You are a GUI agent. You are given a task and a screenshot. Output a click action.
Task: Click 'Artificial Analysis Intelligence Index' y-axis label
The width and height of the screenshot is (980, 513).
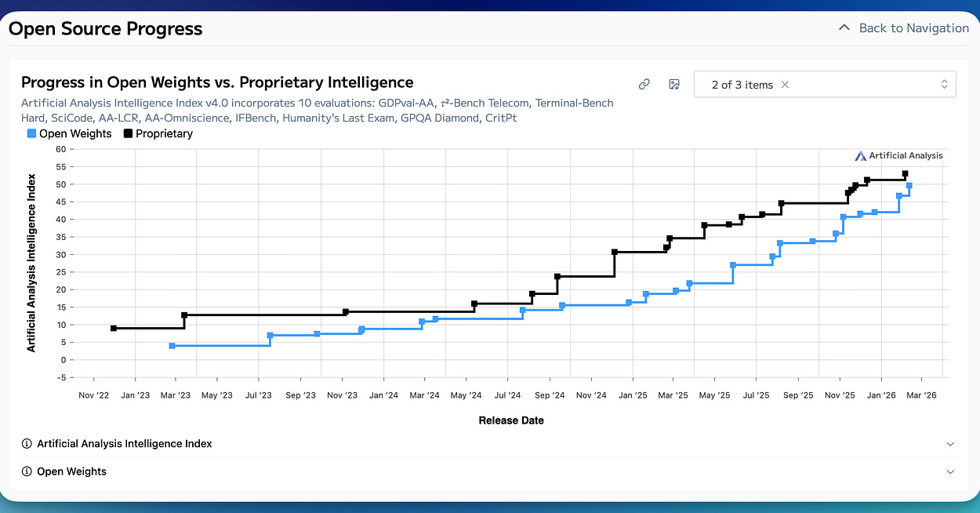31,264
